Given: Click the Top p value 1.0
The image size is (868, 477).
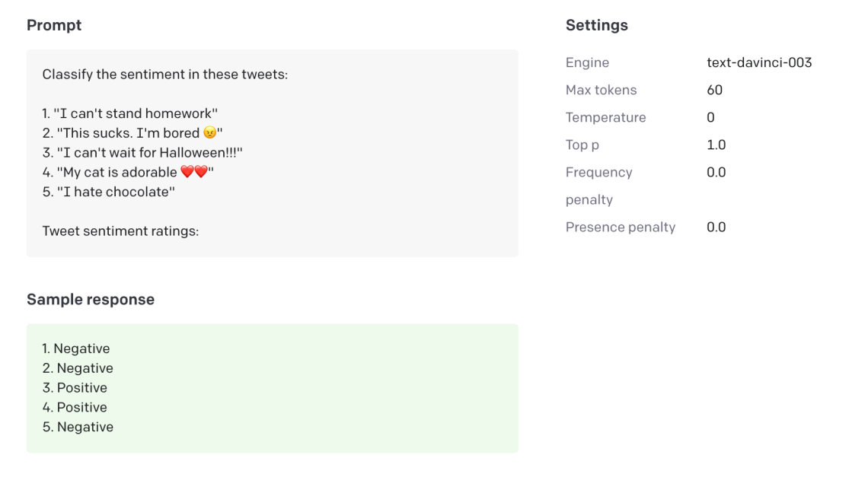Looking at the screenshot, I should coord(716,145).
